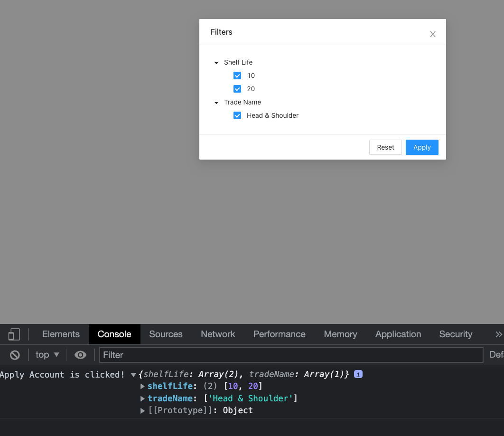Click the Reset button
This screenshot has height=436, width=504.
(x=385, y=147)
